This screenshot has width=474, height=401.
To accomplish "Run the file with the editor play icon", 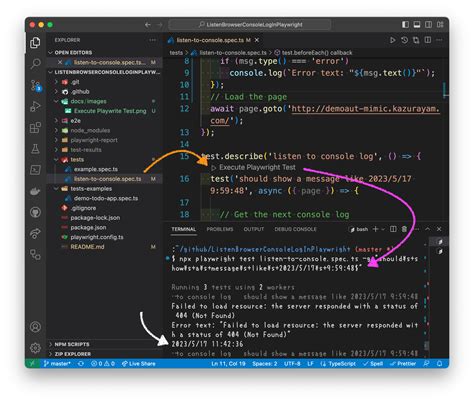I will point(393,40).
